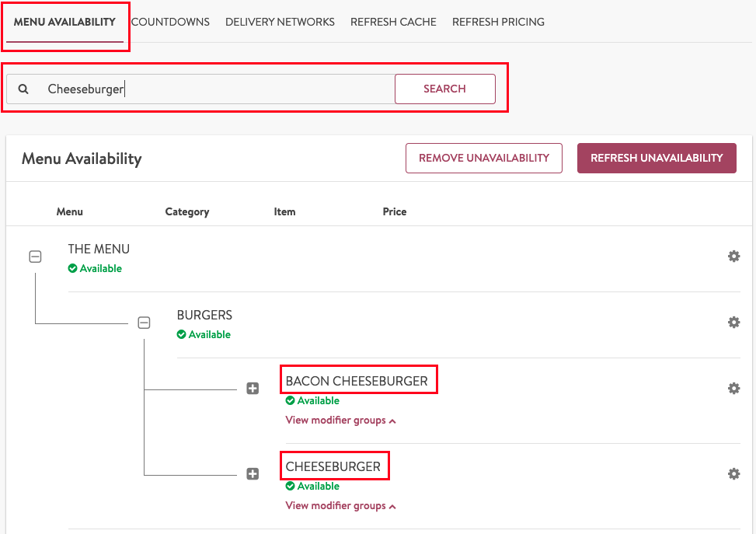Toggle modifier groups under CHEESEBURGER
756x534 pixels.
coord(340,506)
